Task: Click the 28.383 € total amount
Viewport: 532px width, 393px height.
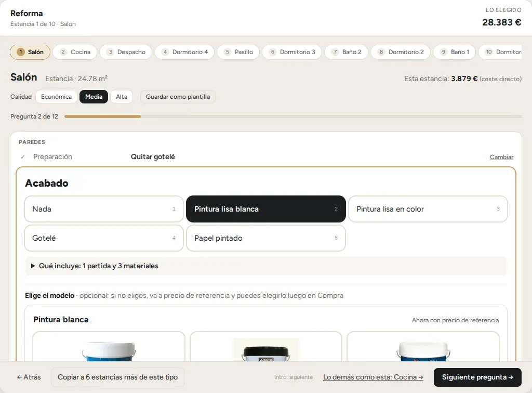Action: 502,22
